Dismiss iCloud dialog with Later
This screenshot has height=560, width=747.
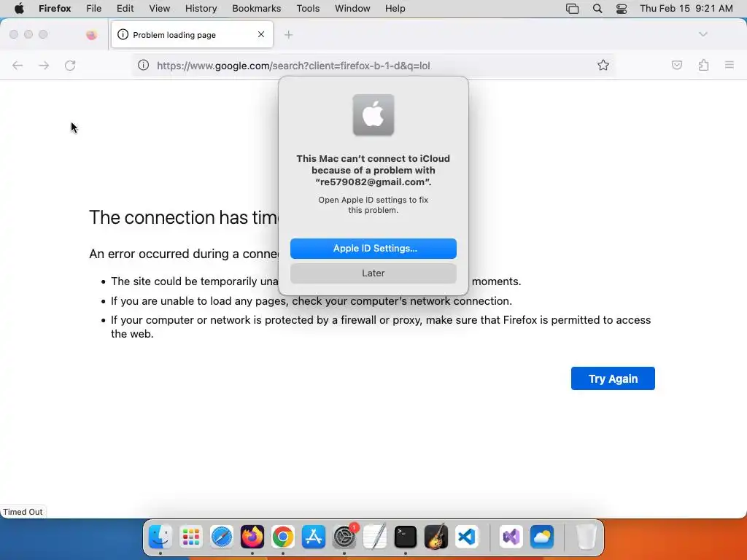point(373,273)
